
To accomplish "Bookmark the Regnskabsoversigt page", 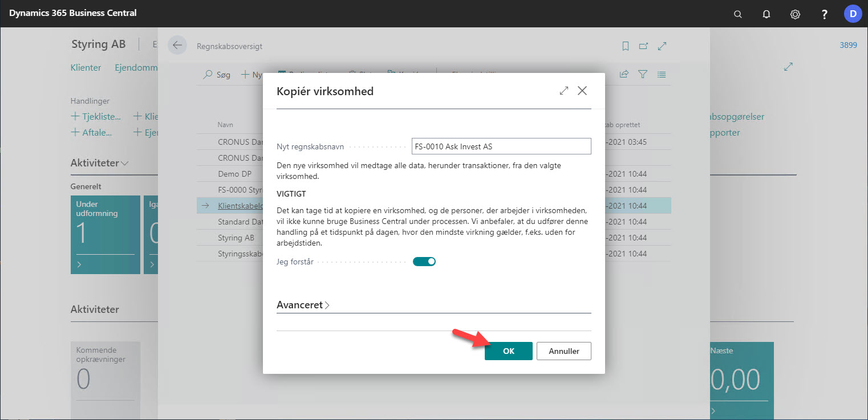I will (626, 46).
